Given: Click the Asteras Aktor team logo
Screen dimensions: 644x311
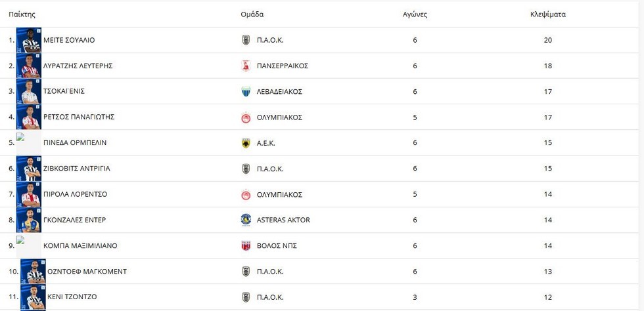Looking at the screenshot, I should 246,220.
